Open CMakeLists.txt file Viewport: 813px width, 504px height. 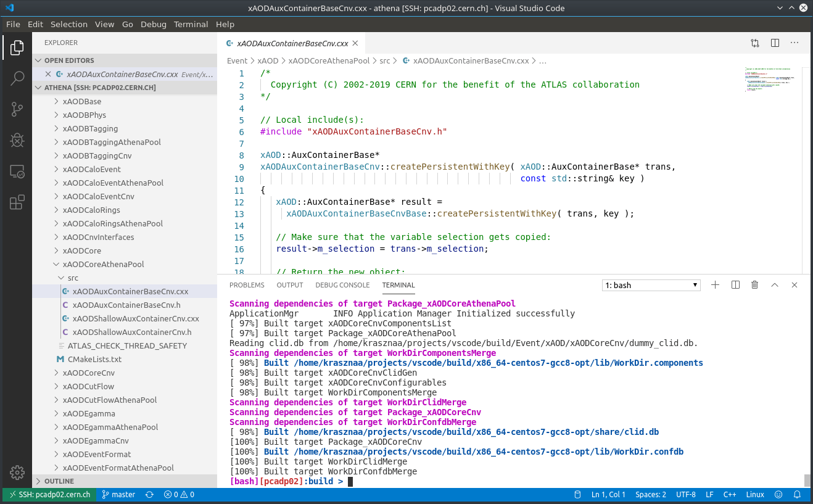tap(125, 359)
